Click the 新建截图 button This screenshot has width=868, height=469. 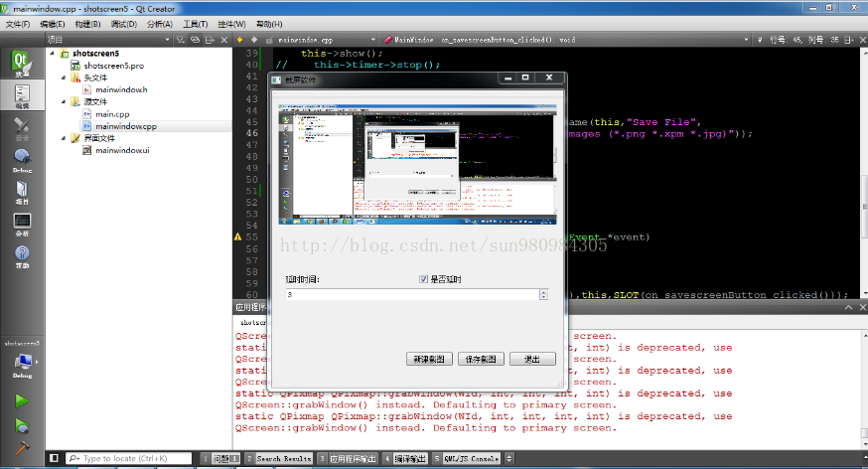click(429, 359)
